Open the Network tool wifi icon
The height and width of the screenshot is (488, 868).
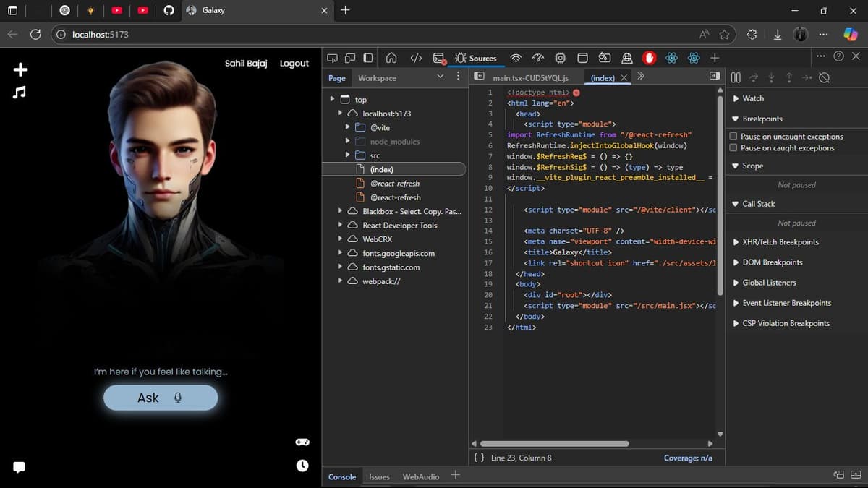516,58
